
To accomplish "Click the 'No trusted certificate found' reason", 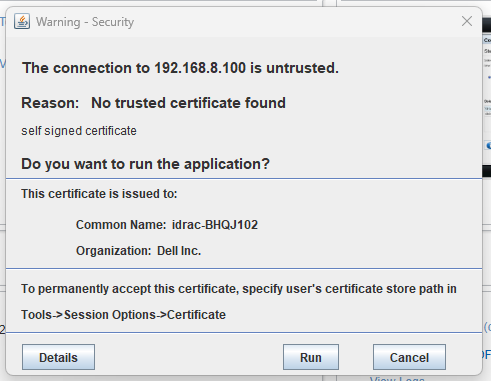I will tap(188, 103).
